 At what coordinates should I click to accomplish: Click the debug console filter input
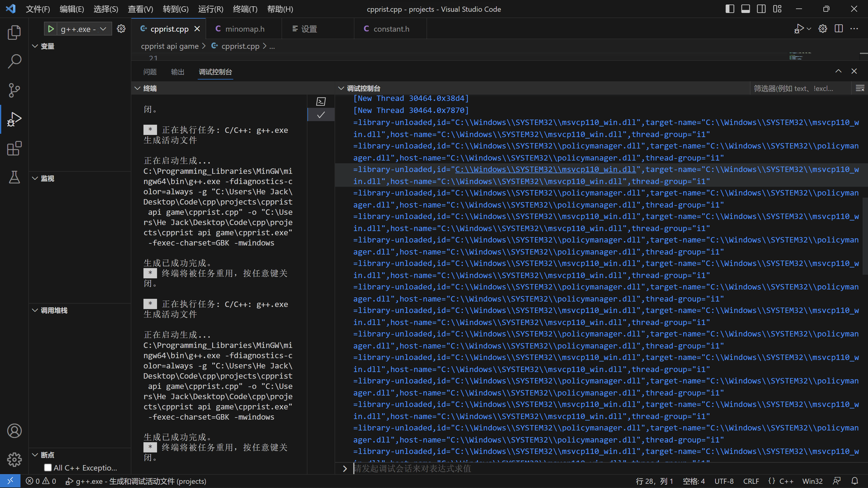tap(800, 89)
